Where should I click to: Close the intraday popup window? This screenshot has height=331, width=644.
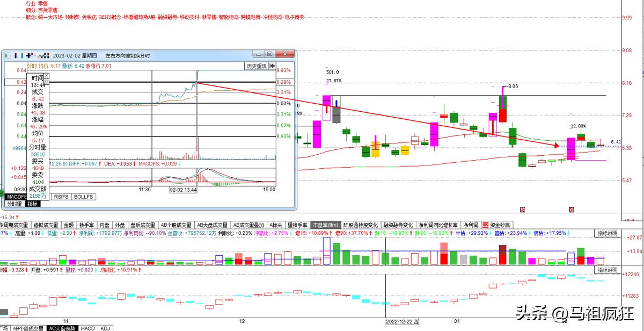(285, 54)
